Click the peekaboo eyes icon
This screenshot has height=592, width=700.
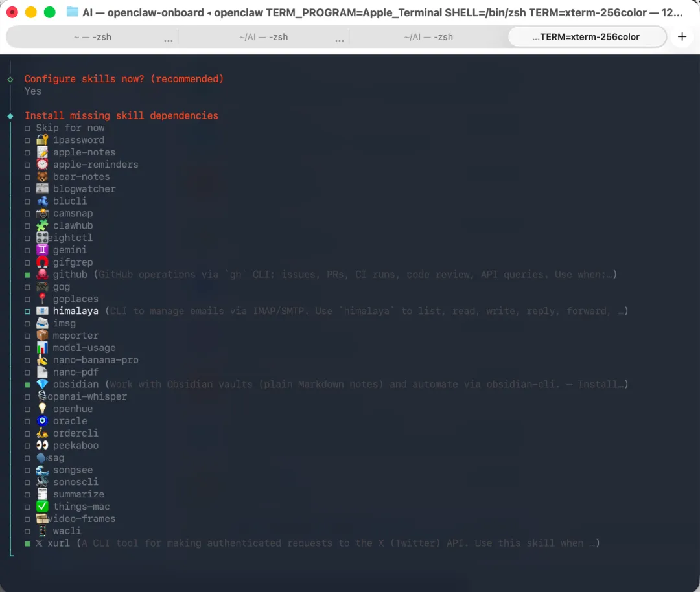click(42, 445)
